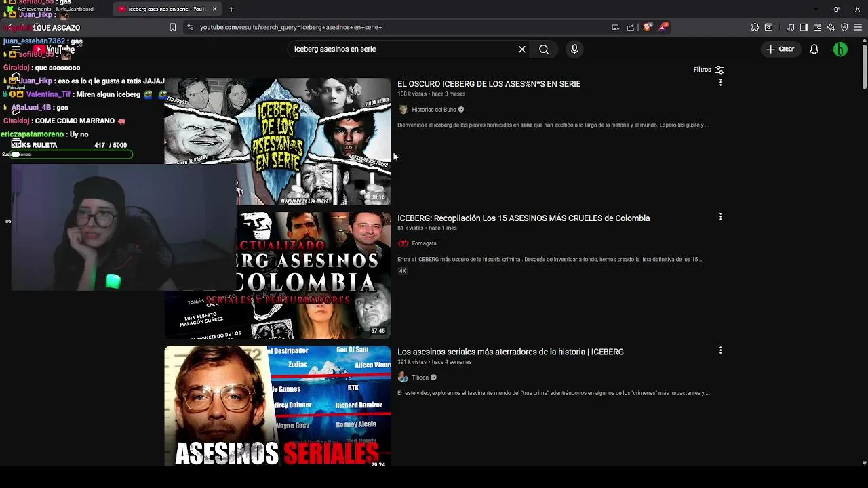Open video Los asesinos seriales más aterradores title
The height and width of the screenshot is (488, 868).
click(511, 352)
